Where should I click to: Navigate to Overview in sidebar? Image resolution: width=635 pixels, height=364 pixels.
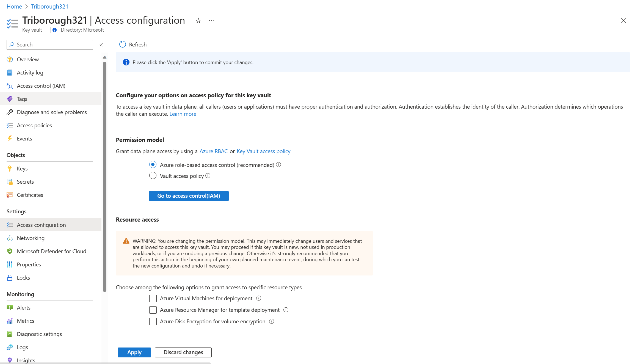28,59
